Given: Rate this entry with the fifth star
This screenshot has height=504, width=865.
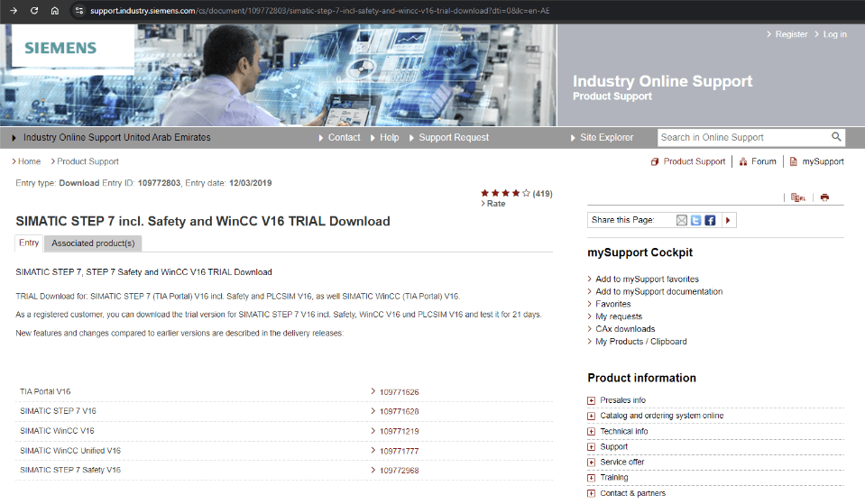Looking at the screenshot, I should point(526,193).
